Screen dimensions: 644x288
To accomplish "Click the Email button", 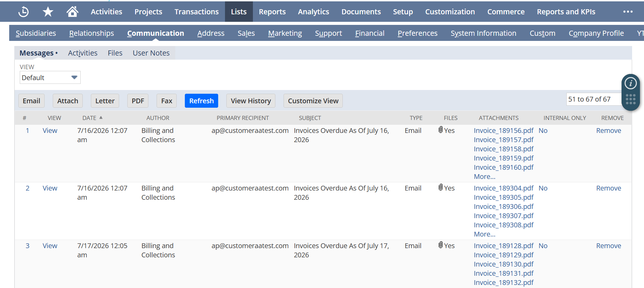I will pyautogui.click(x=31, y=101).
